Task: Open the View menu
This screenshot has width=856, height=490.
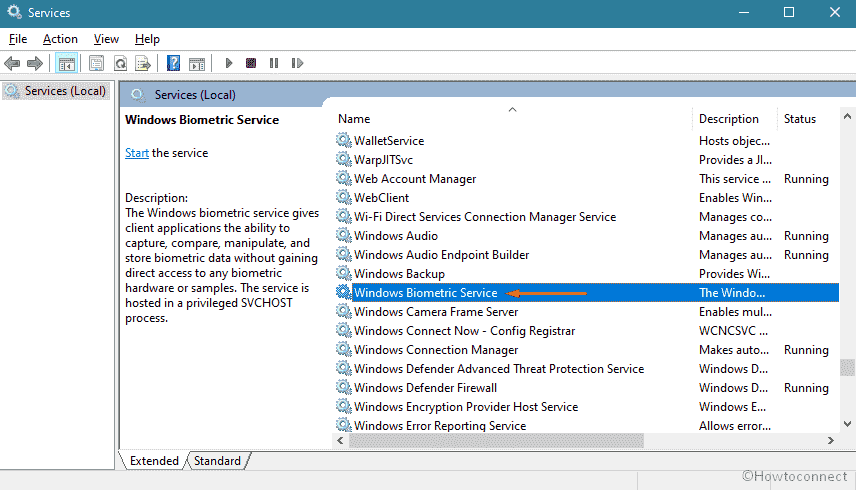Action: point(106,39)
